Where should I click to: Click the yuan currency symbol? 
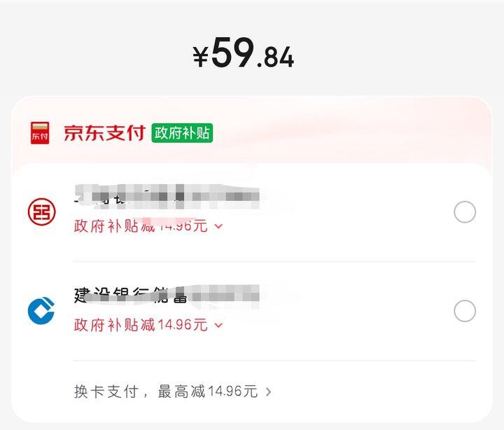(201, 56)
